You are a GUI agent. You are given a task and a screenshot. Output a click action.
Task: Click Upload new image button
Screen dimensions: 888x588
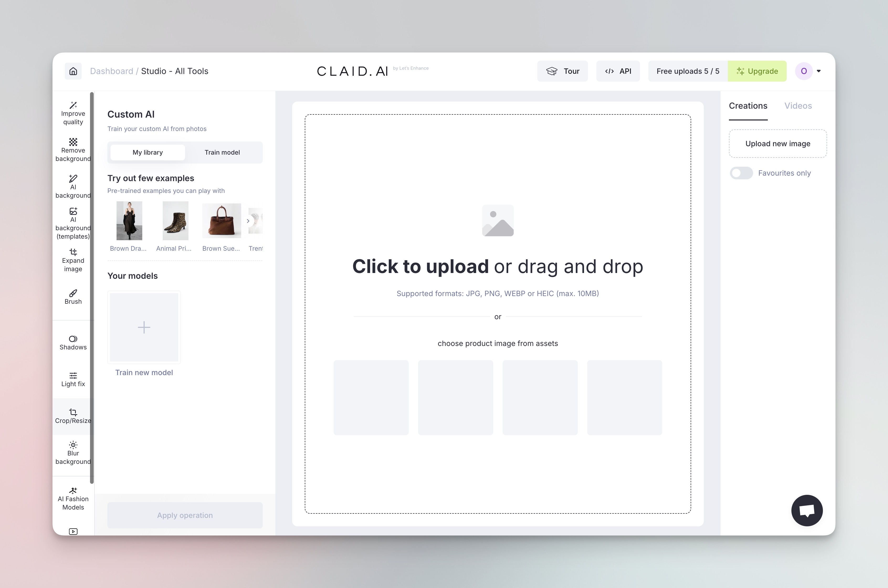tap(778, 144)
